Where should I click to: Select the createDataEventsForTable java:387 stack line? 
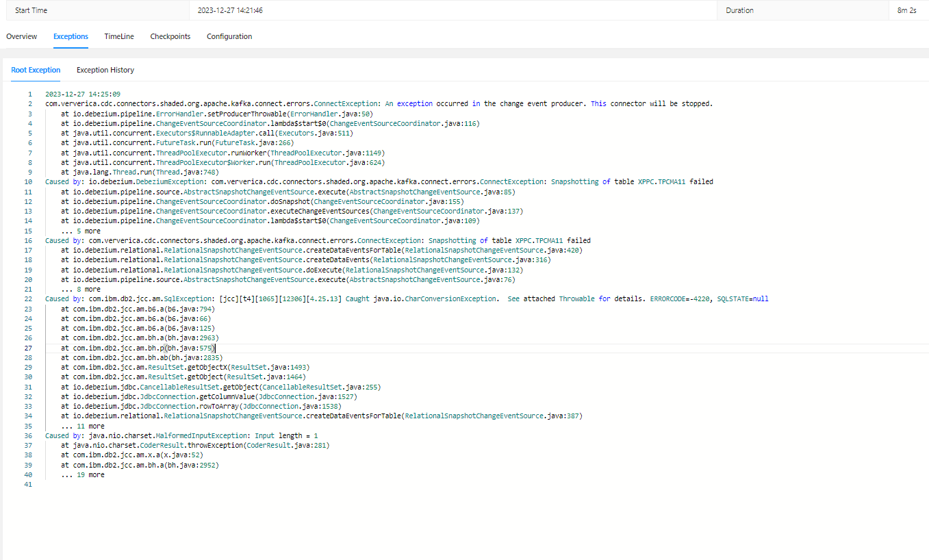322,416
